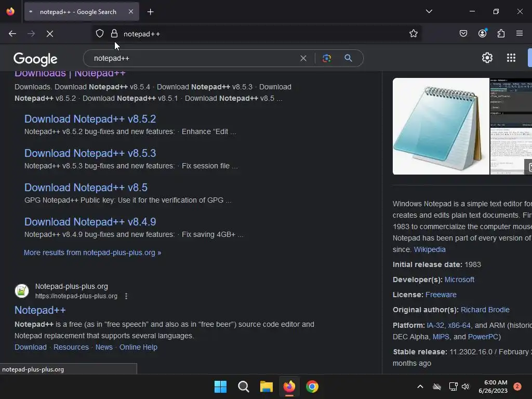Launch Google Chrome from taskbar

pos(312,387)
